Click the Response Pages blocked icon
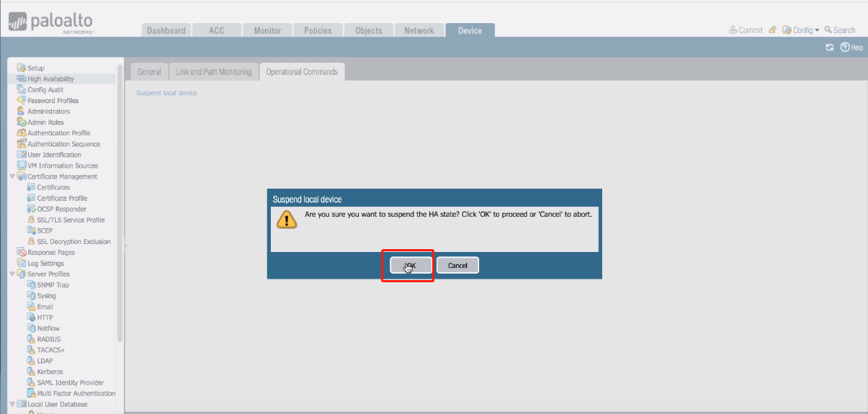 point(22,252)
